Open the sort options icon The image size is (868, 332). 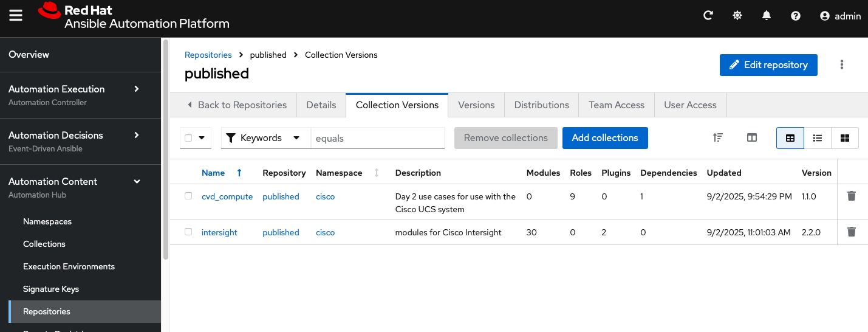point(718,138)
